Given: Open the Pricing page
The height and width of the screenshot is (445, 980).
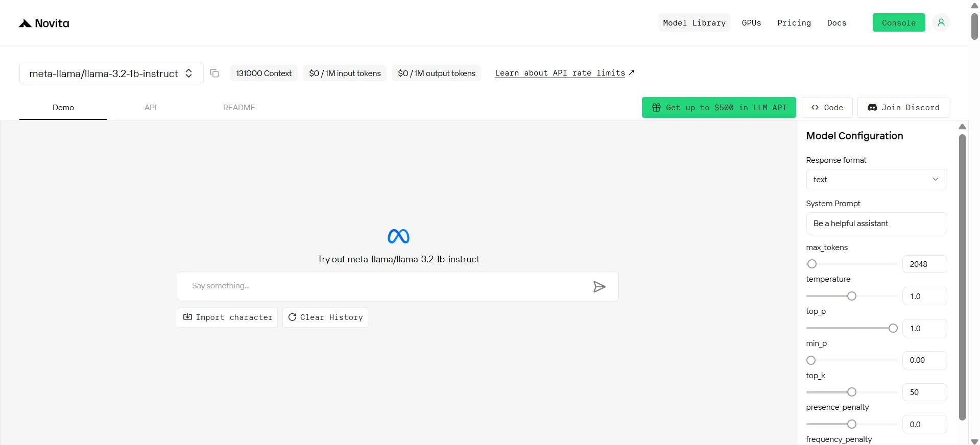Looking at the screenshot, I should click(x=794, y=22).
